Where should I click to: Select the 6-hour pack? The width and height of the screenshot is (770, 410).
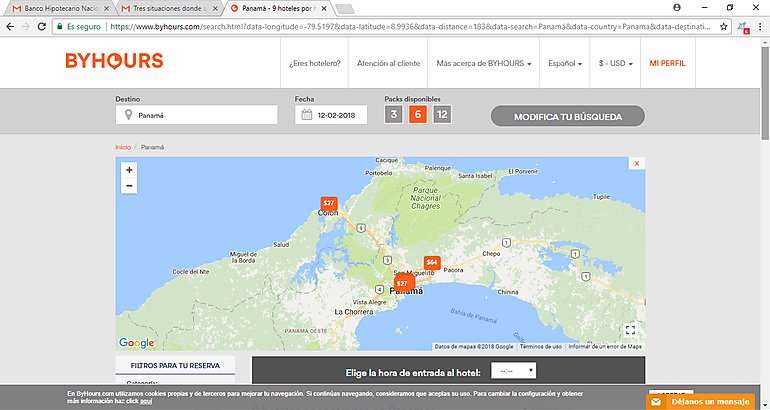[x=418, y=114]
